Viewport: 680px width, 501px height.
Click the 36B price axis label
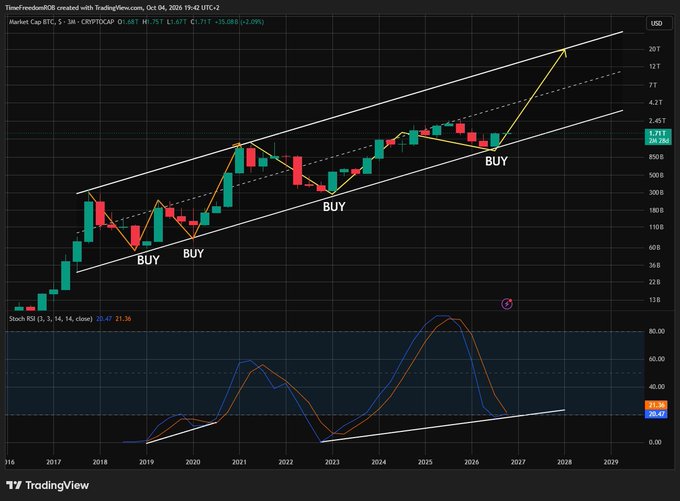click(x=654, y=265)
